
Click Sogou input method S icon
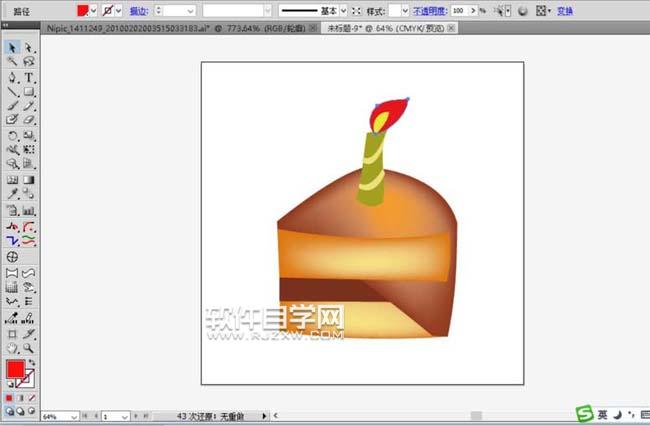pos(585,414)
